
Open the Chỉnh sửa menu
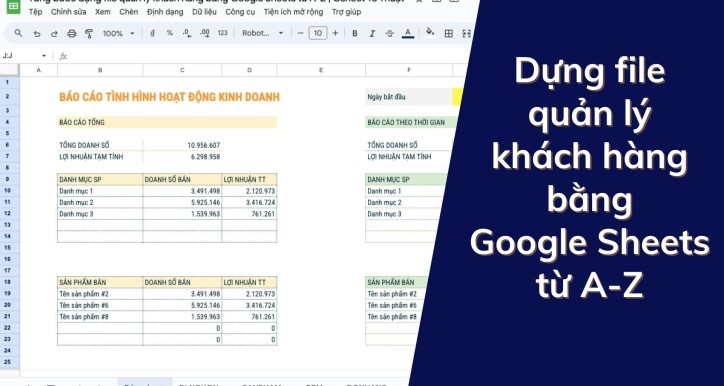(x=68, y=12)
